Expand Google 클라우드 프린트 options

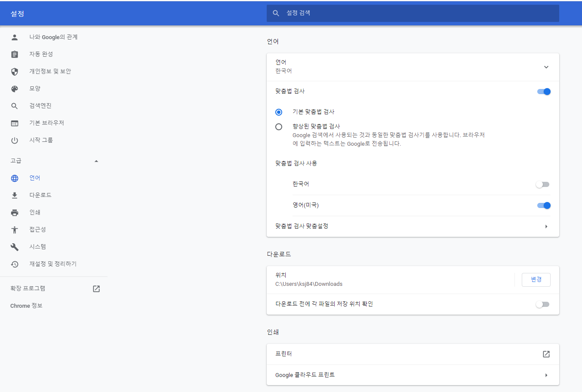click(x=546, y=375)
